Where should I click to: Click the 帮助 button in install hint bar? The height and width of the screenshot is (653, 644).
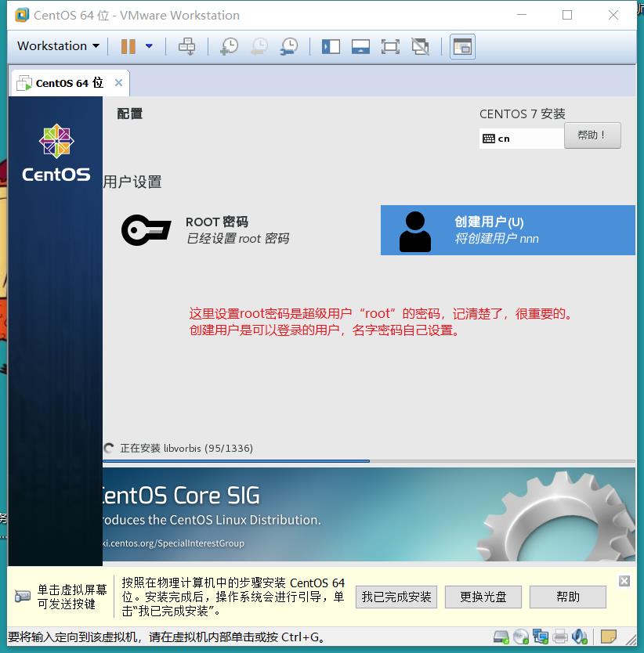tap(568, 597)
